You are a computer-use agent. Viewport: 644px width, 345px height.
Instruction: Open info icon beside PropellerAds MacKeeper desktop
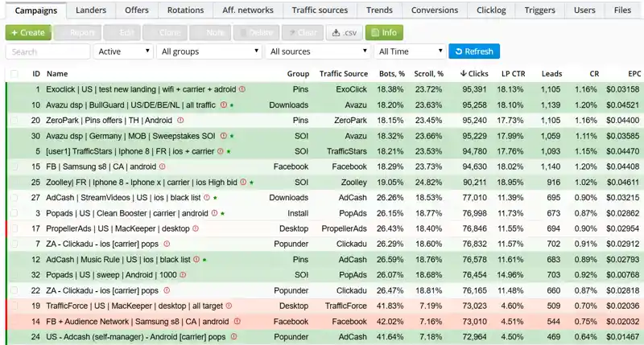(196, 228)
